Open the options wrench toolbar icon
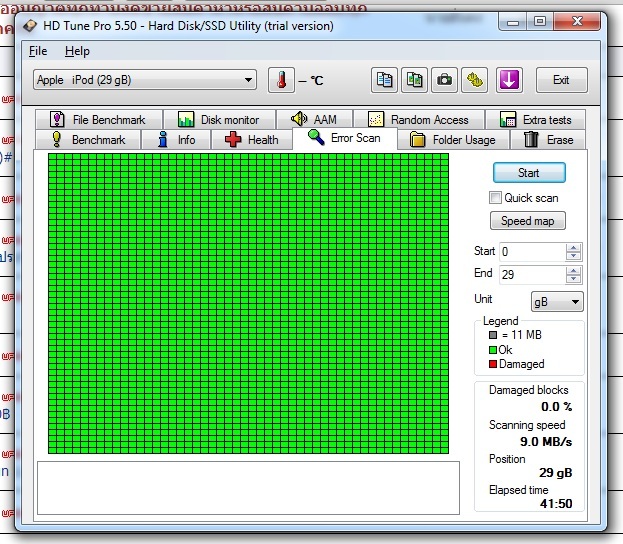Viewport: 623px width, 544px height. (x=474, y=80)
